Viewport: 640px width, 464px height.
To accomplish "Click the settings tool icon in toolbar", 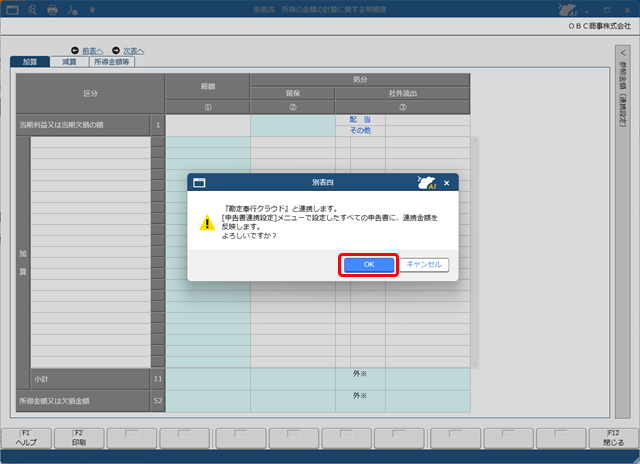I will click(72, 9).
